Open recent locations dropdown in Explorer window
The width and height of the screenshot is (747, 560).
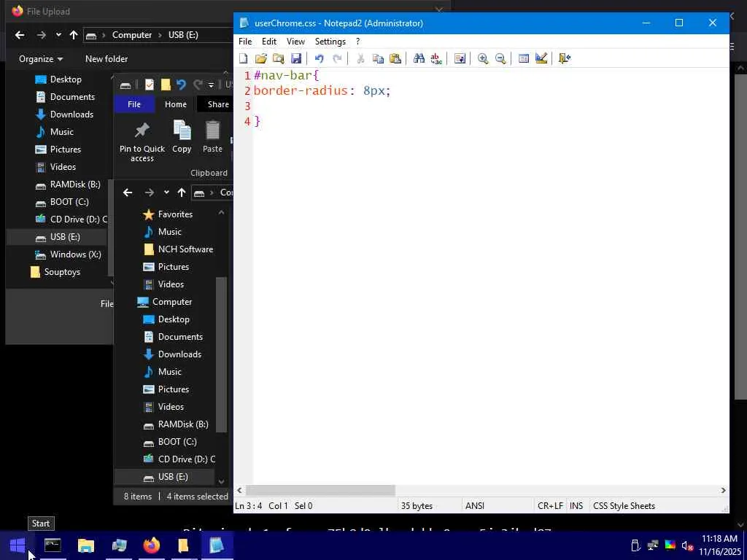(166, 192)
